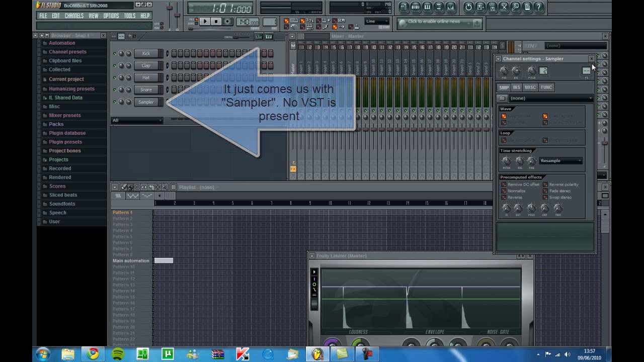Enable Reverse polarity checkbox

point(545,185)
